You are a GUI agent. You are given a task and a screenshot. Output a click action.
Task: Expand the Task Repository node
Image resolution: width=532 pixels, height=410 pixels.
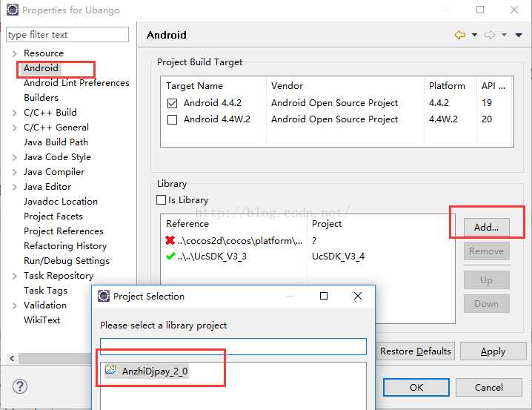[14, 276]
